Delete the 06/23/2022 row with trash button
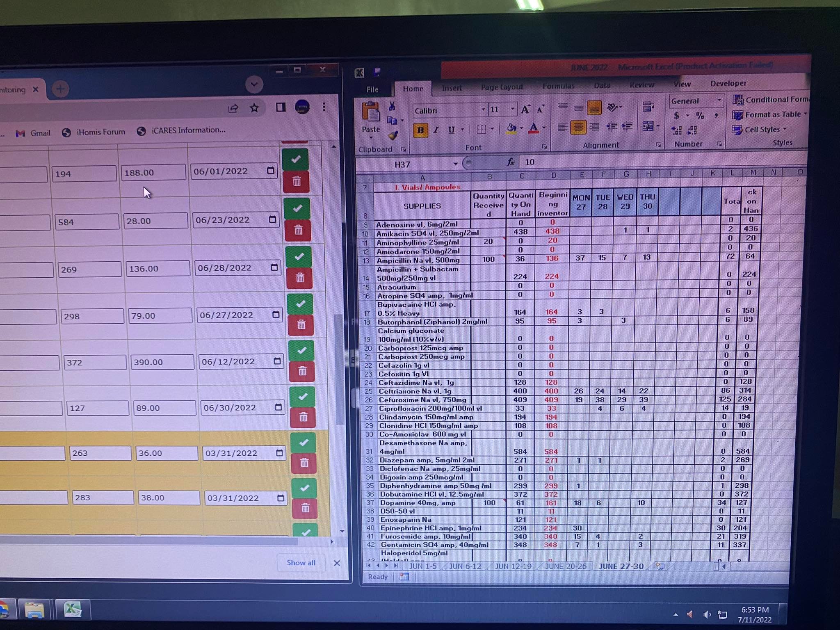 tap(298, 231)
